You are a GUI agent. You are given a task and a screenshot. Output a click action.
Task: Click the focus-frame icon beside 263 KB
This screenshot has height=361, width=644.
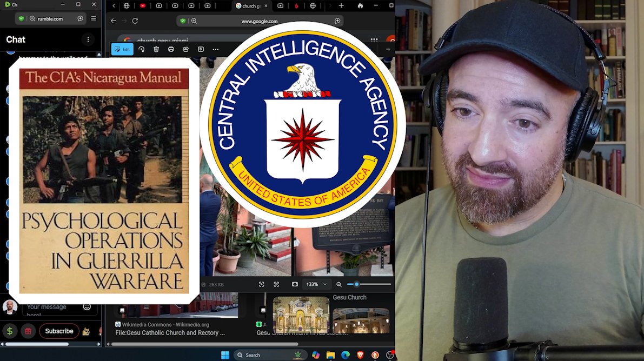[262, 284]
